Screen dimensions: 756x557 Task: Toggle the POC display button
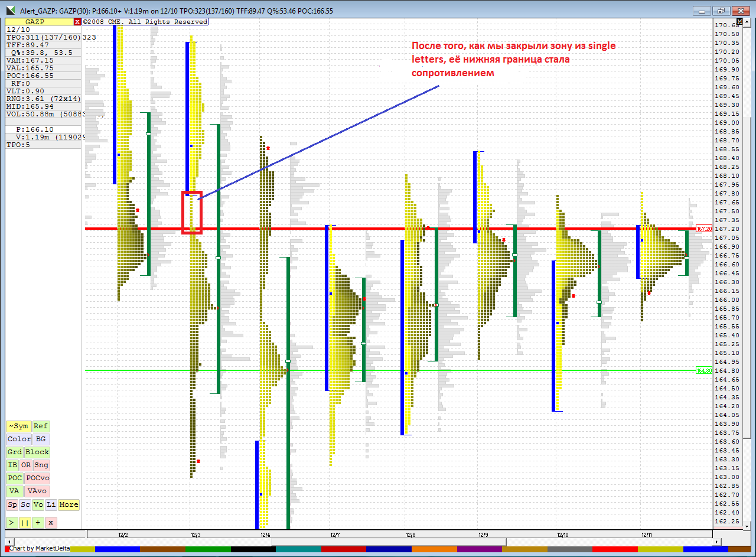coord(15,478)
